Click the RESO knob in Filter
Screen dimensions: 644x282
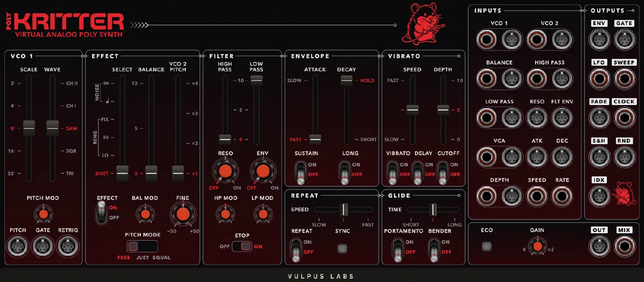pos(225,171)
